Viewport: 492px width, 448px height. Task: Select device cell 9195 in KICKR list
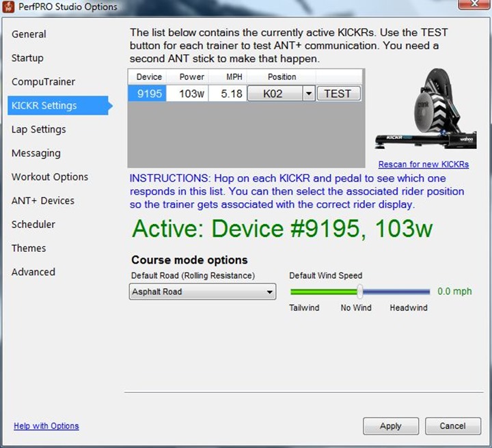click(x=147, y=94)
